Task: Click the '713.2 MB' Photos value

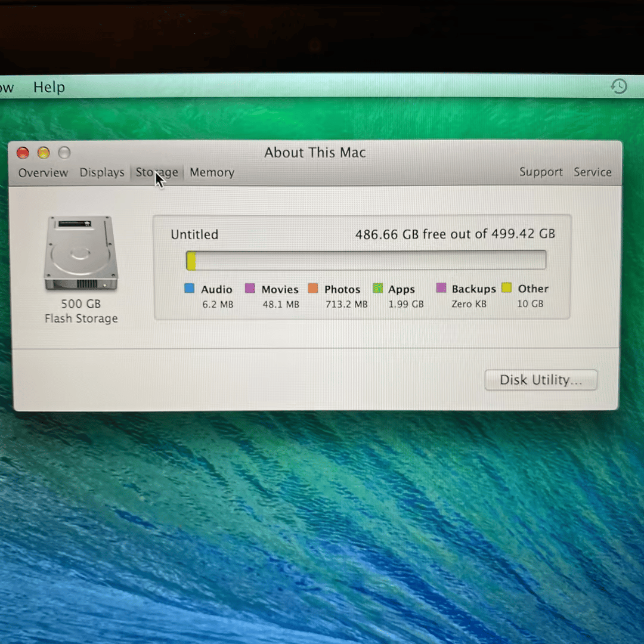Action: pyautogui.click(x=346, y=304)
